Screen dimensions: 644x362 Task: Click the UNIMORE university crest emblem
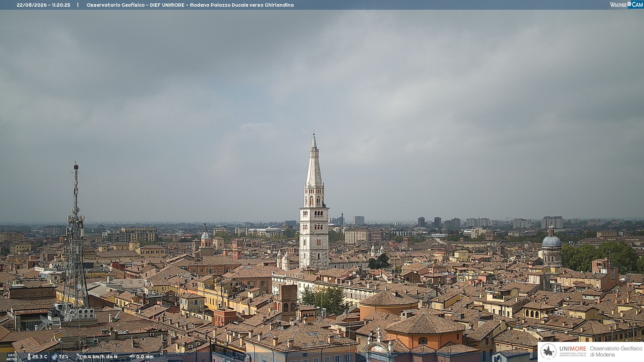pos(549,351)
